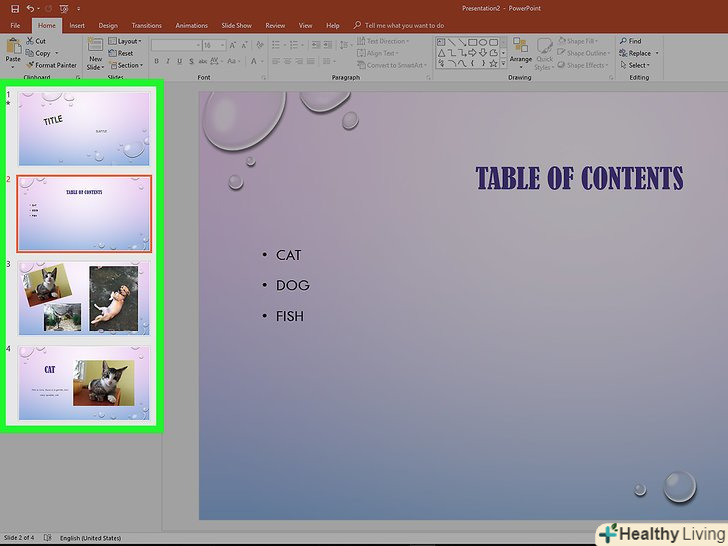Select slide 4 CAT thumbnail
This screenshot has width=728, height=546.
click(84, 383)
